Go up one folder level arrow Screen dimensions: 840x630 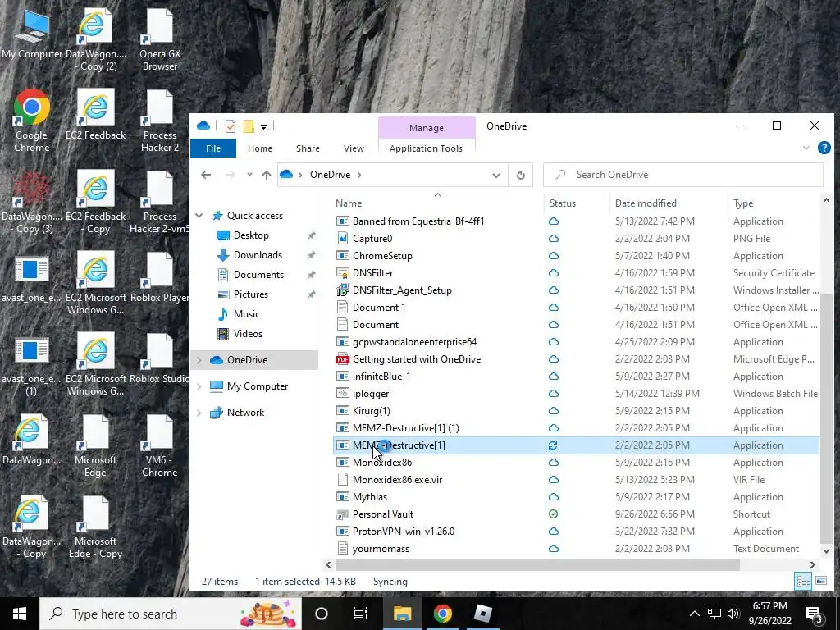267,175
